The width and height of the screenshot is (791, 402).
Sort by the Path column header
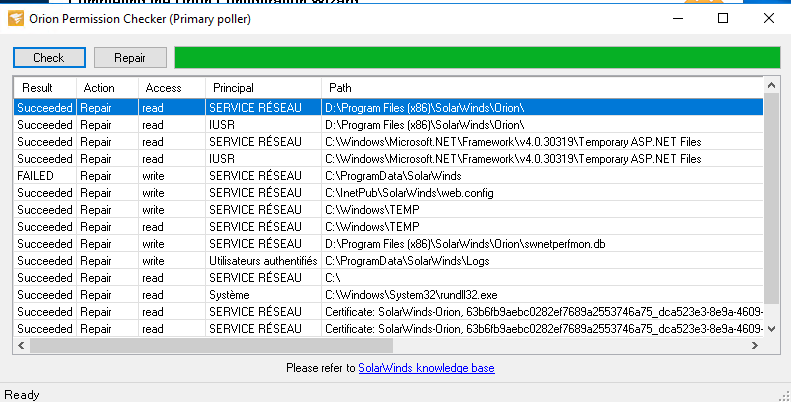pos(542,88)
